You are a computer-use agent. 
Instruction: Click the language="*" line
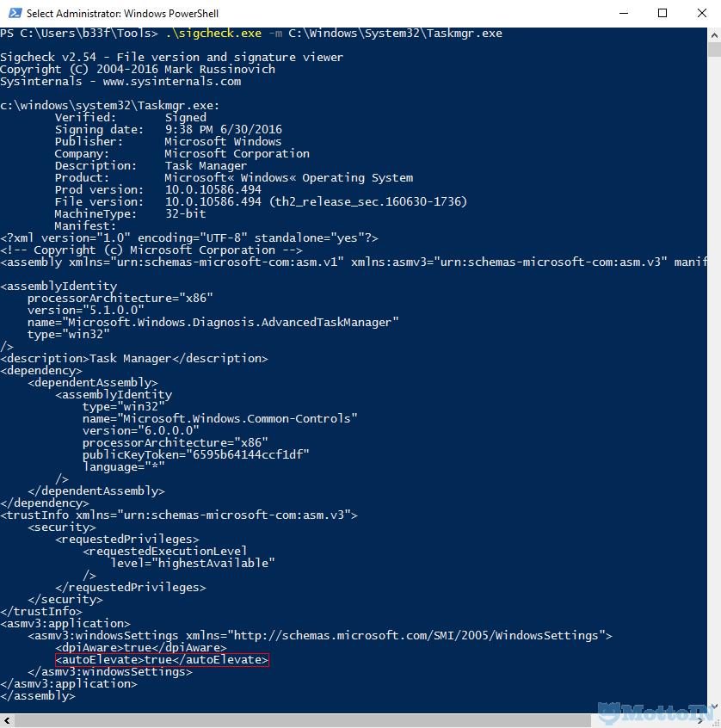point(124,467)
